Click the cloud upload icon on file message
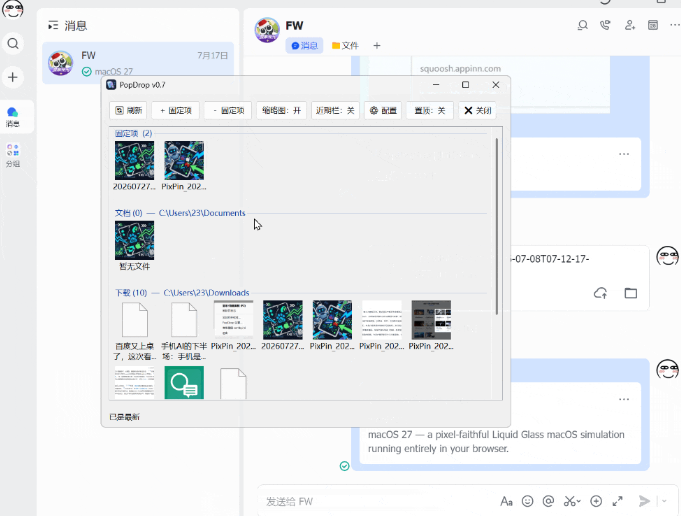The height and width of the screenshot is (516, 681). pos(601,293)
